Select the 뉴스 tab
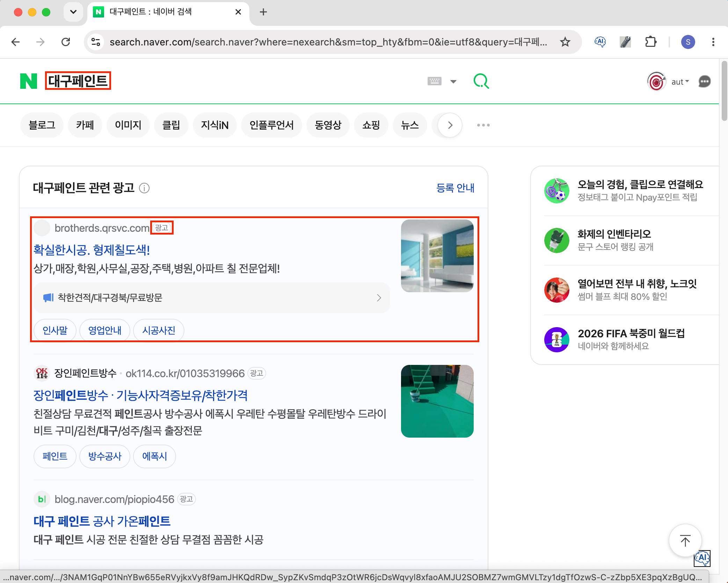 (x=409, y=125)
